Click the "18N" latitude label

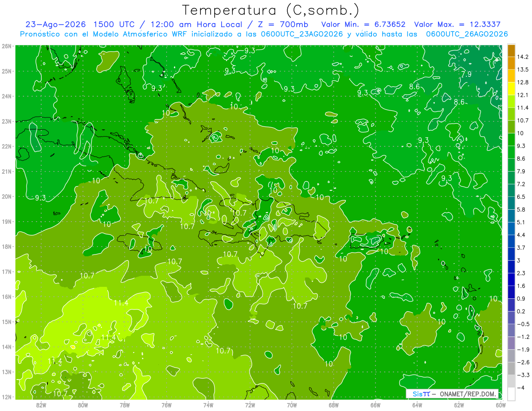coord(7,247)
